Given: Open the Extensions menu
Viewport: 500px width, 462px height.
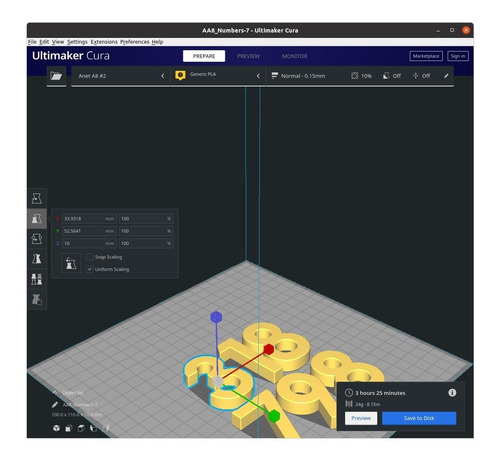Looking at the screenshot, I should tap(104, 42).
